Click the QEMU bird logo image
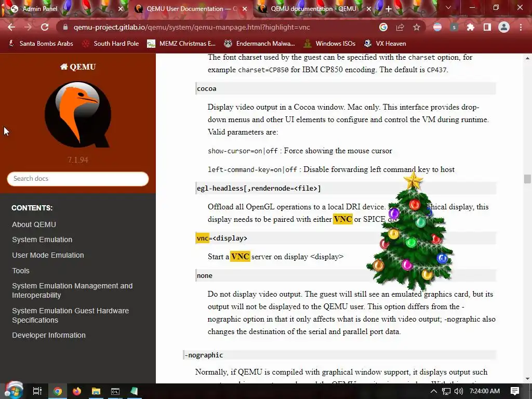Viewport: 532px width, 399px height. (78, 114)
